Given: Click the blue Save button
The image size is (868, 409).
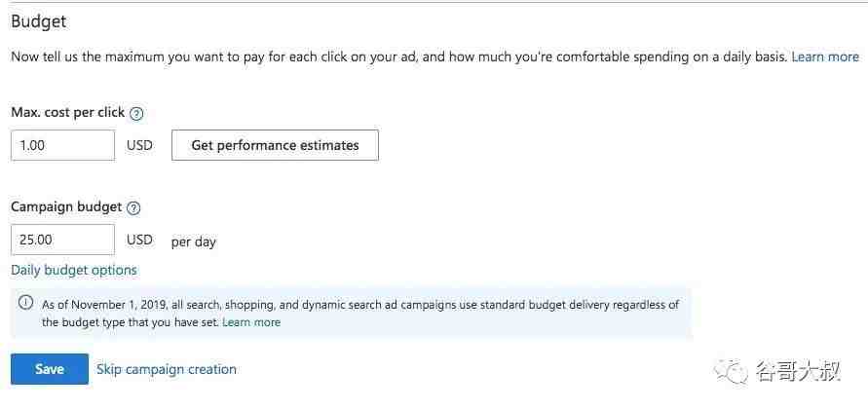Looking at the screenshot, I should (50, 369).
